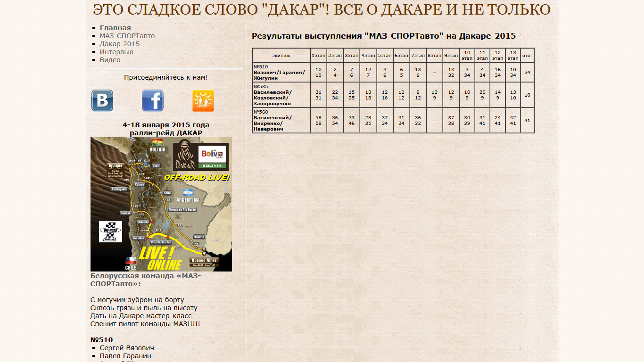Viewport: 644px width, 362px height.
Task: Click the 4-18 января 2015 года heading
Action: point(166,125)
